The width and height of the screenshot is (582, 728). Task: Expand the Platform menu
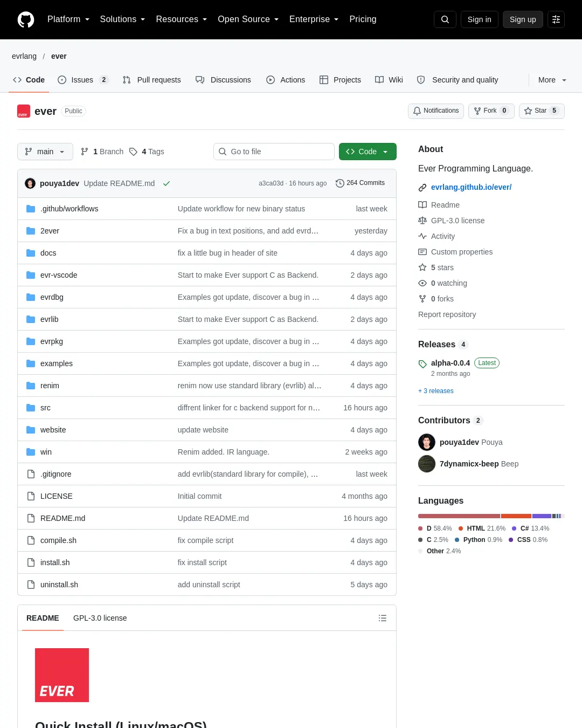(68, 19)
